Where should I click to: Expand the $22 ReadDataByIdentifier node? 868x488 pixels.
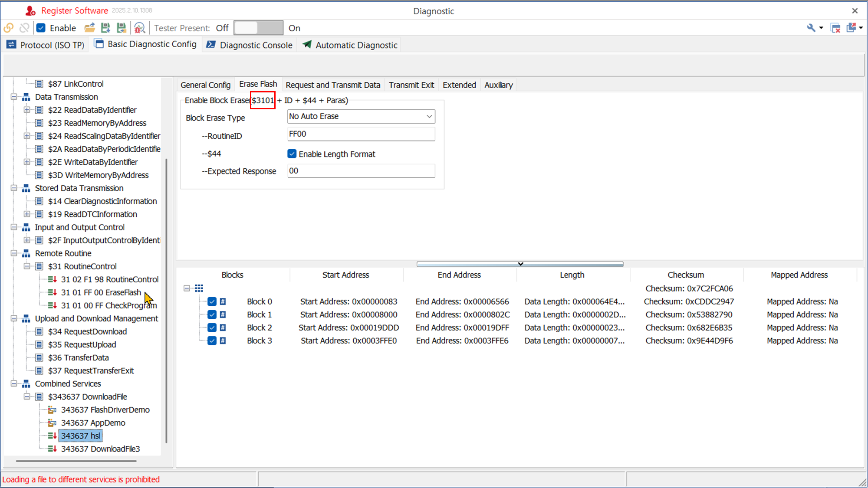point(27,110)
